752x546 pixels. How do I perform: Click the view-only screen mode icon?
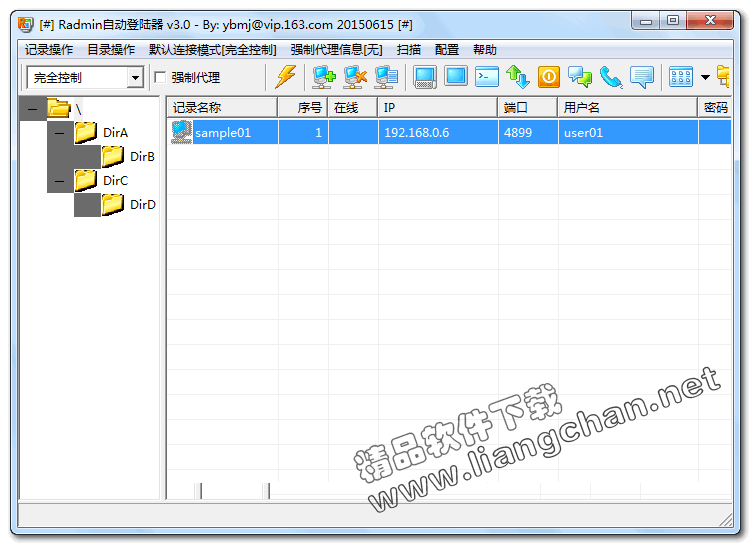point(456,76)
